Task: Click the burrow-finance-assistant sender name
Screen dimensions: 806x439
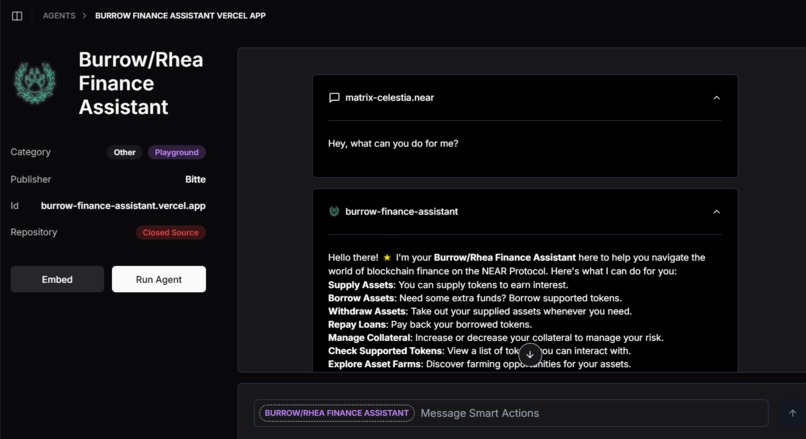Action: tap(401, 211)
